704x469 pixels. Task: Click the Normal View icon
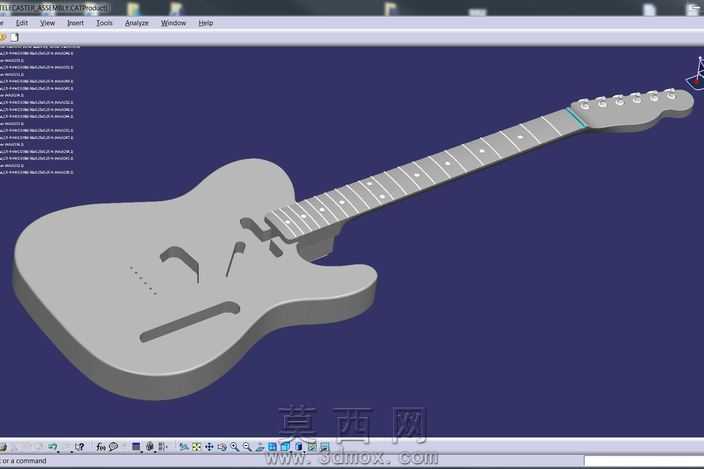coord(260,447)
